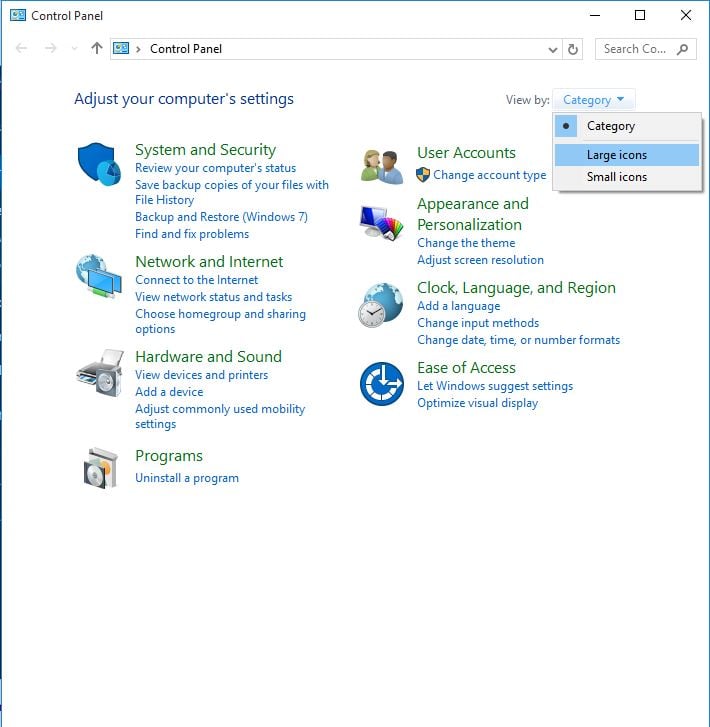Screen dimensions: 710x727
Task: Open System and Security heading link
Action: (205, 150)
